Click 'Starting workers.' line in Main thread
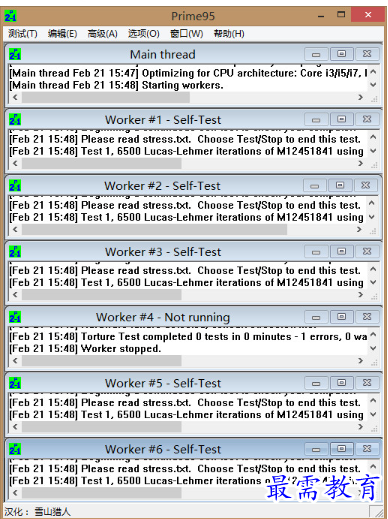The height and width of the screenshot is (519, 388). [x=116, y=85]
